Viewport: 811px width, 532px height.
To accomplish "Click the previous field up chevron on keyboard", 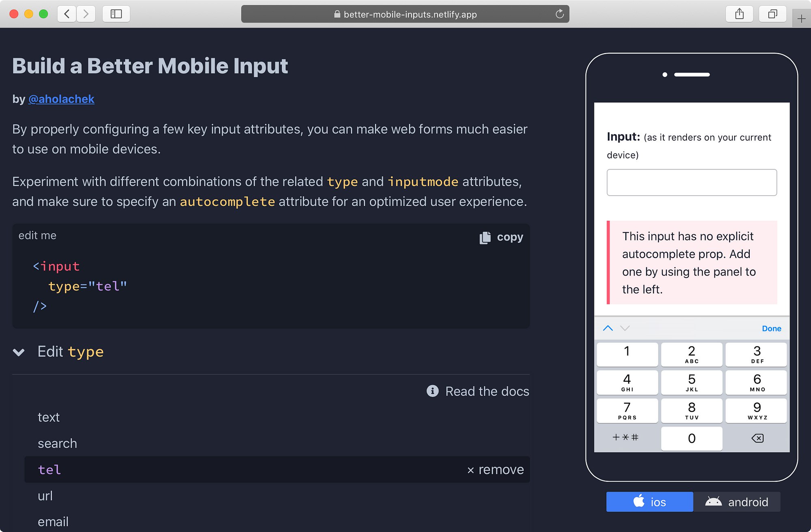I will tap(608, 328).
